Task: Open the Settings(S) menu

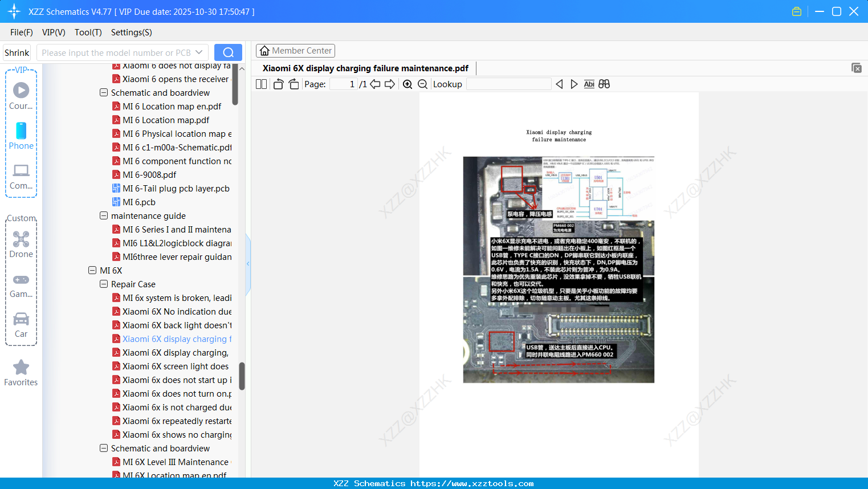Action: (x=132, y=32)
